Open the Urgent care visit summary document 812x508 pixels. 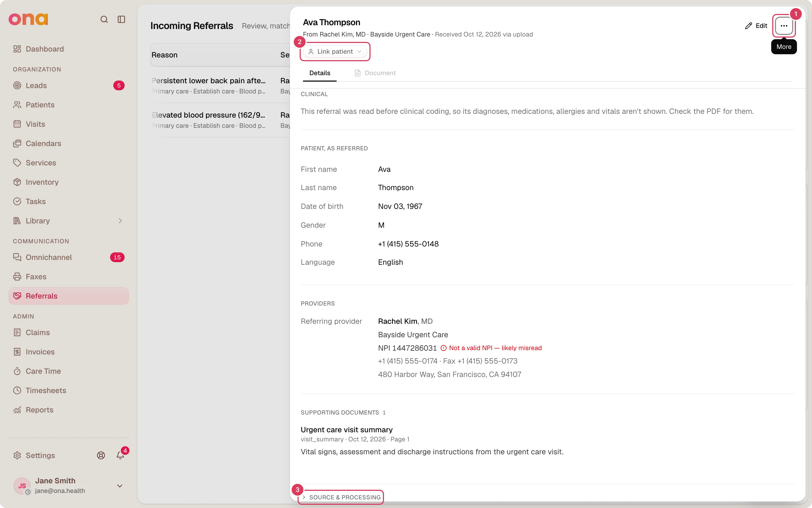tap(346, 430)
